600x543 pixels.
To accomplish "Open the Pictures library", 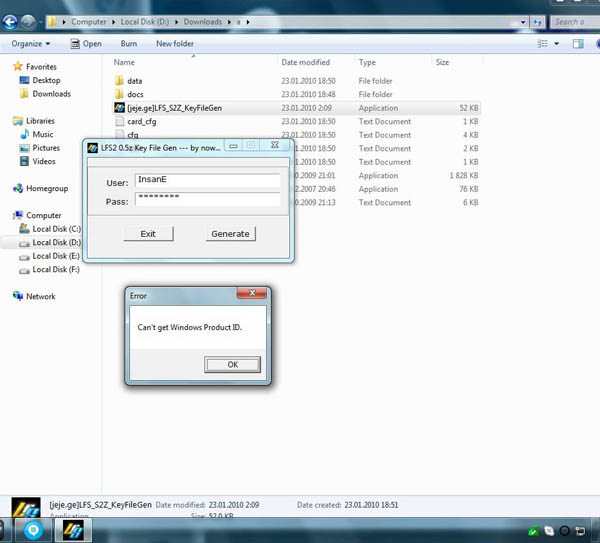I will point(46,148).
